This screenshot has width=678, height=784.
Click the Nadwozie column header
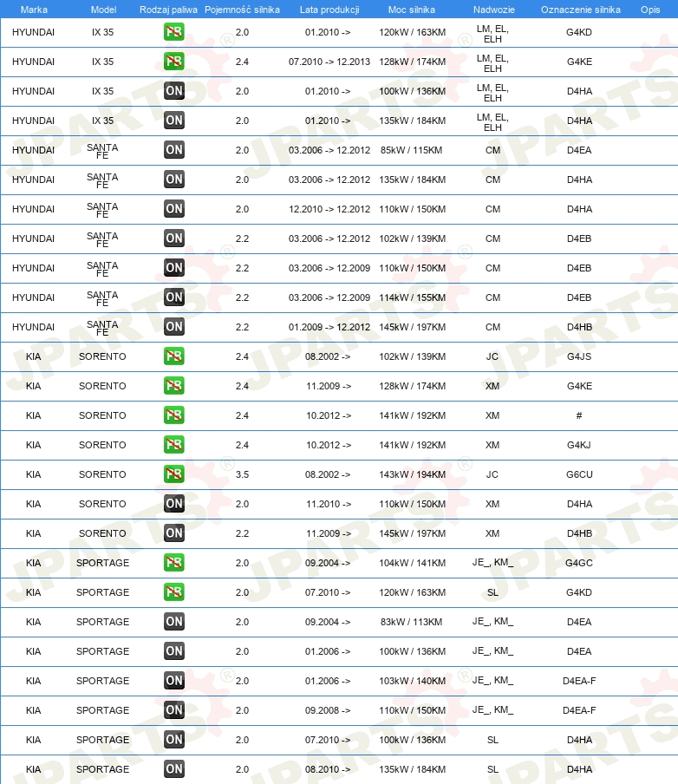point(494,10)
